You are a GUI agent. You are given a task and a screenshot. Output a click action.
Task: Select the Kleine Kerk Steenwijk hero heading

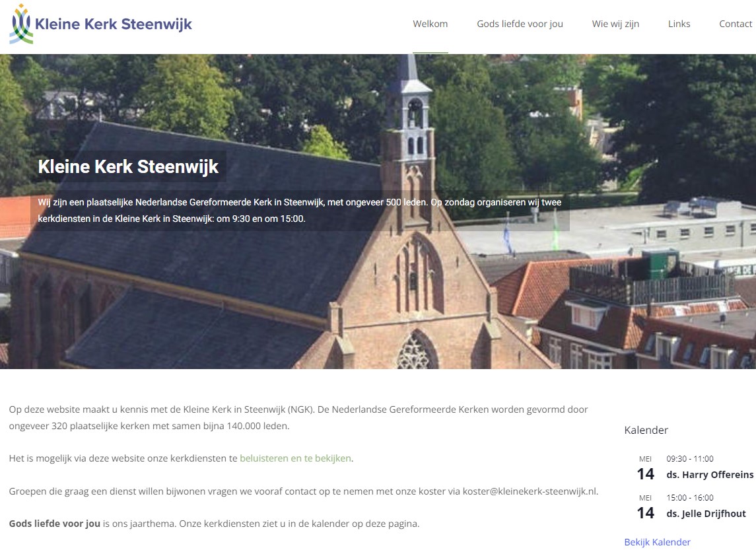point(128,167)
